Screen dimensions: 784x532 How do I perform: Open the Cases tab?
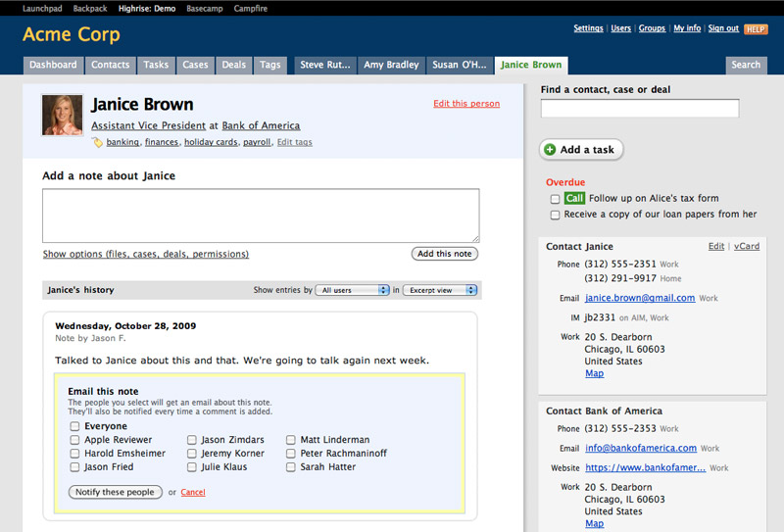pos(195,65)
